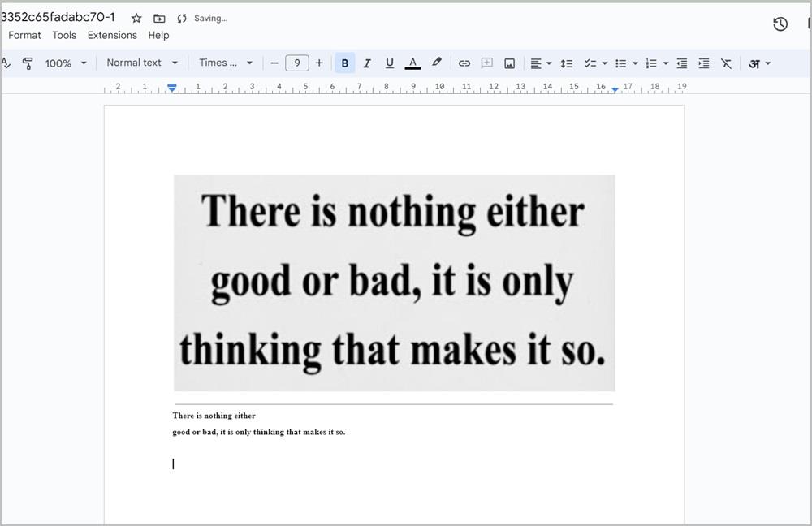Image resolution: width=812 pixels, height=526 pixels.
Task: Open the Extensions menu
Action: [112, 35]
